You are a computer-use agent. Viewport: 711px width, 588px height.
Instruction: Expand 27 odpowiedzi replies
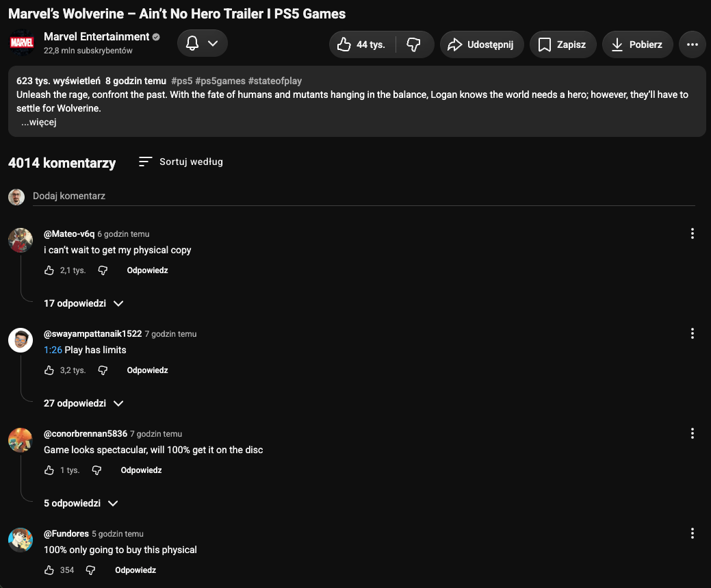(83, 403)
